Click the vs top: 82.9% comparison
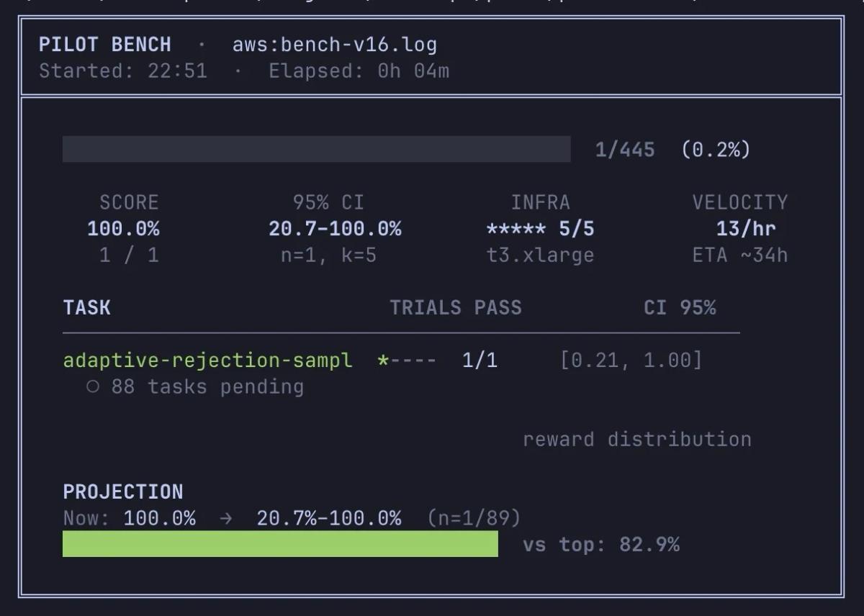 coord(600,544)
